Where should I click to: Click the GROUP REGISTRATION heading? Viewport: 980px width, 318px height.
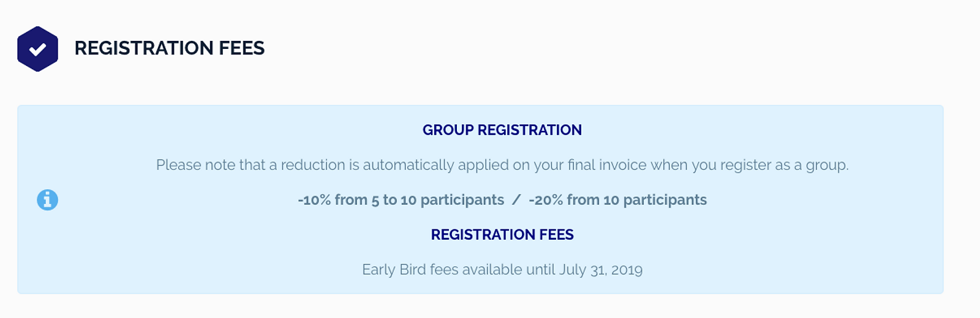click(x=502, y=130)
